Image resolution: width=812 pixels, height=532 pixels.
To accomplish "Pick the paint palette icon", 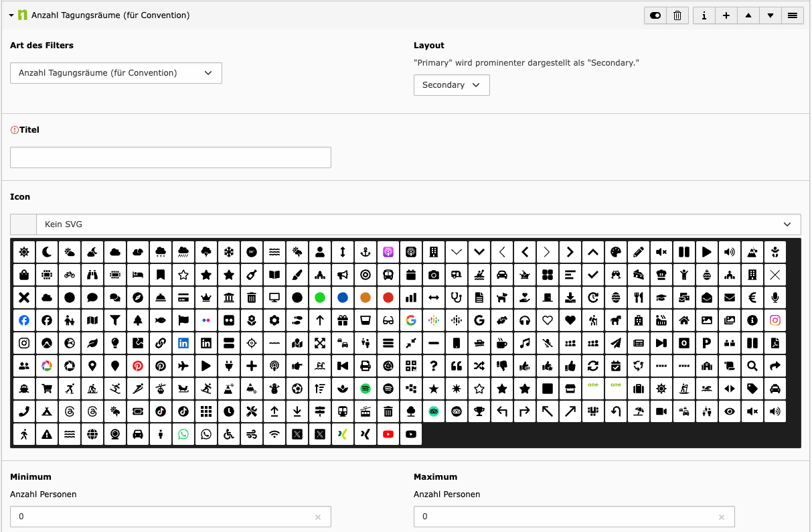I will pyautogui.click(x=616, y=252).
